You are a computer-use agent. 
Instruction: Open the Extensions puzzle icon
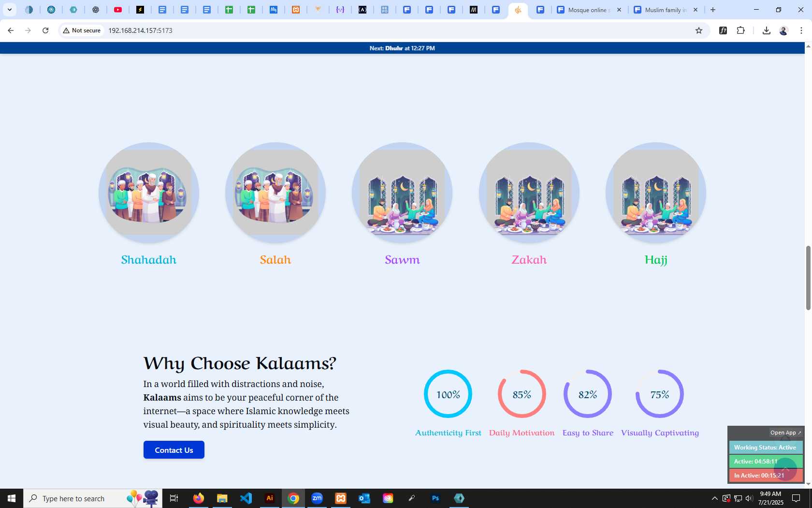coord(740,30)
